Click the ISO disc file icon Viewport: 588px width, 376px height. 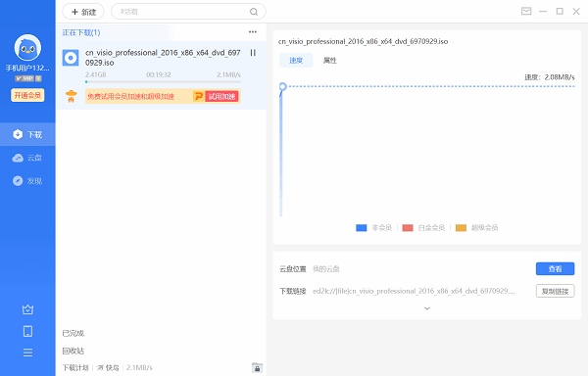click(71, 58)
